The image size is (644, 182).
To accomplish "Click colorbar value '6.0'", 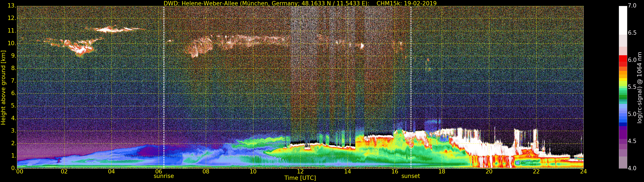I will [632, 60].
